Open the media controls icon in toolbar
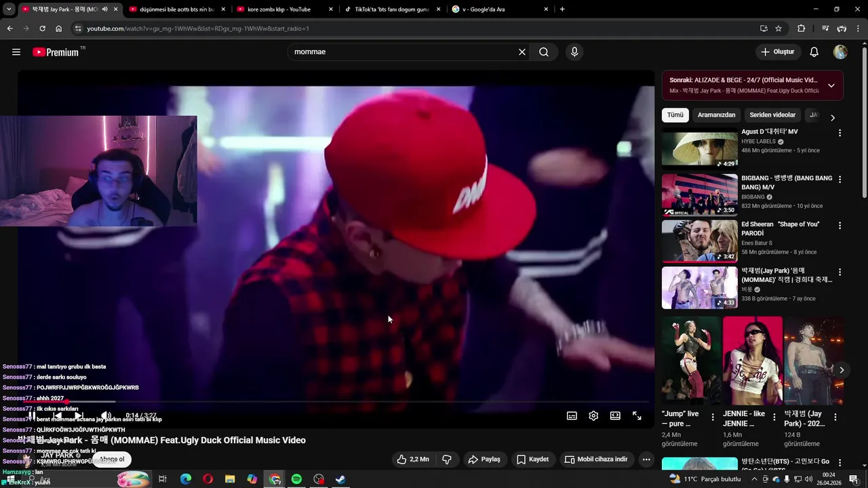 point(825,28)
